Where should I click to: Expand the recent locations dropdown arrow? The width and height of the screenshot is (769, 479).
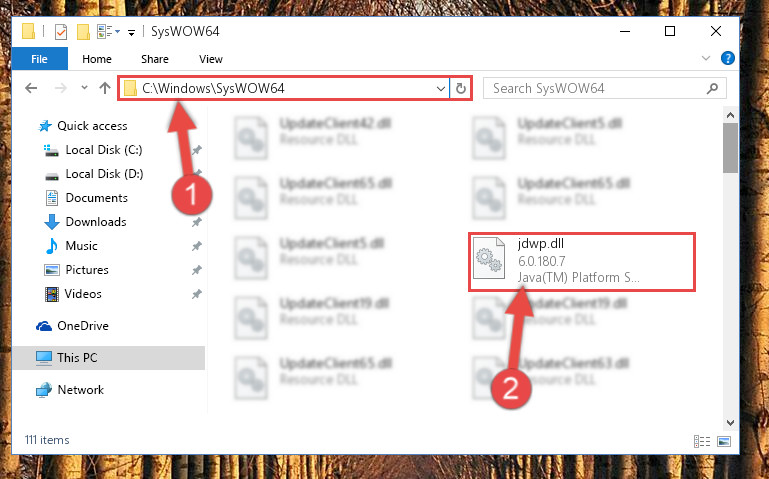point(84,88)
